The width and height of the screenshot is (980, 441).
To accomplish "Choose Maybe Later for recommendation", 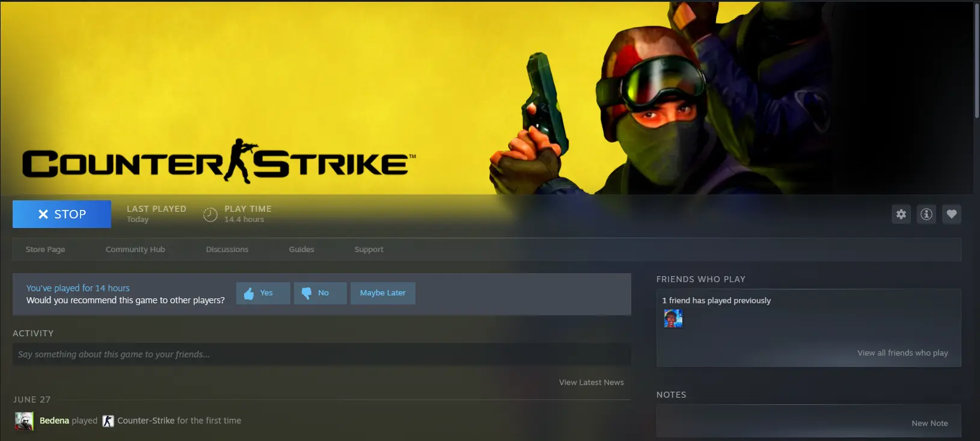I will [x=382, y=293].
